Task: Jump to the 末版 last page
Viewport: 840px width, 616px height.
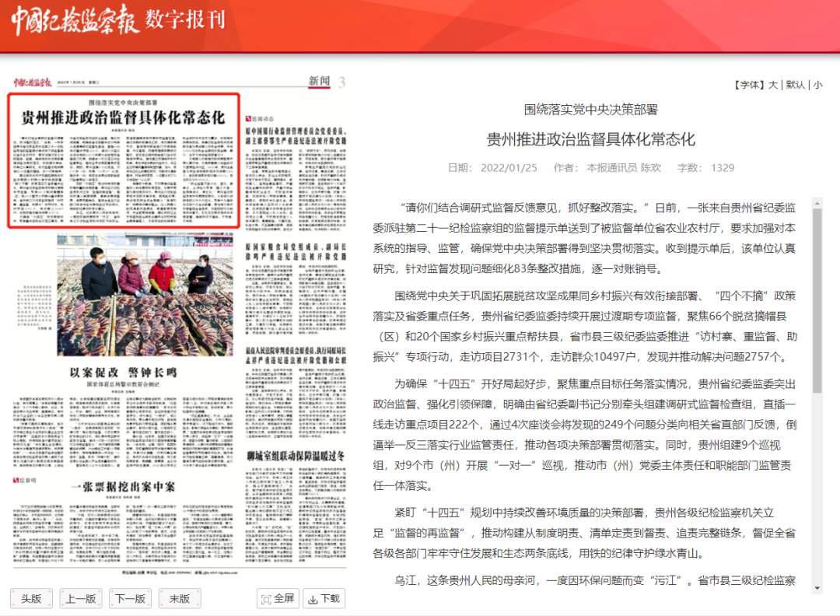Action: [180, 598]
